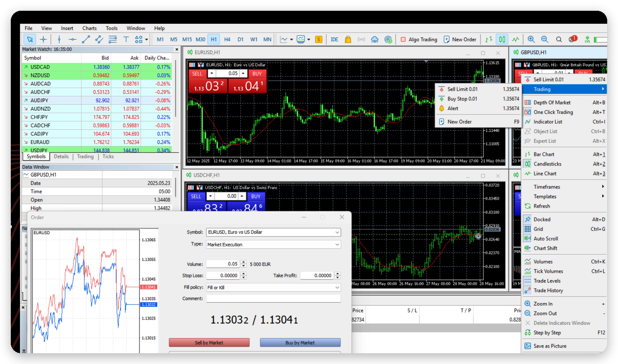
Task: Select the Fibonacci retracement tool
Action: click(113, 39)
